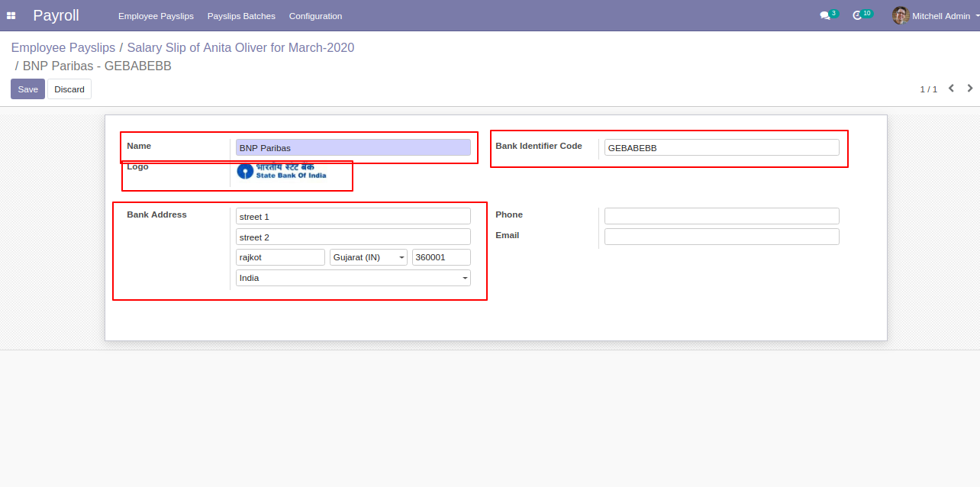Screen dimensions: 980x487
Task: Open the India country dropdown
Action: pyautogui.click(x=353, y=278)
